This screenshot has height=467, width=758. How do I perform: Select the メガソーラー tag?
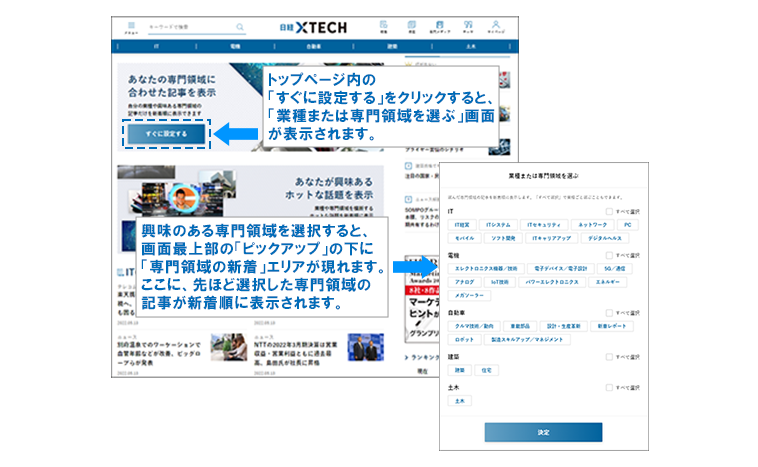[469, 296]
